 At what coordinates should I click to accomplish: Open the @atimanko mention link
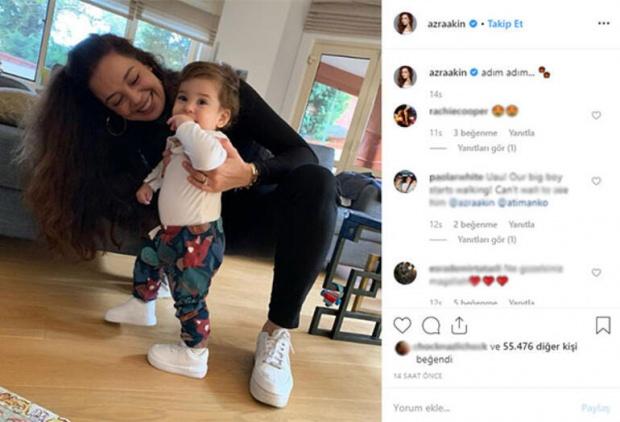pos(523,202)
